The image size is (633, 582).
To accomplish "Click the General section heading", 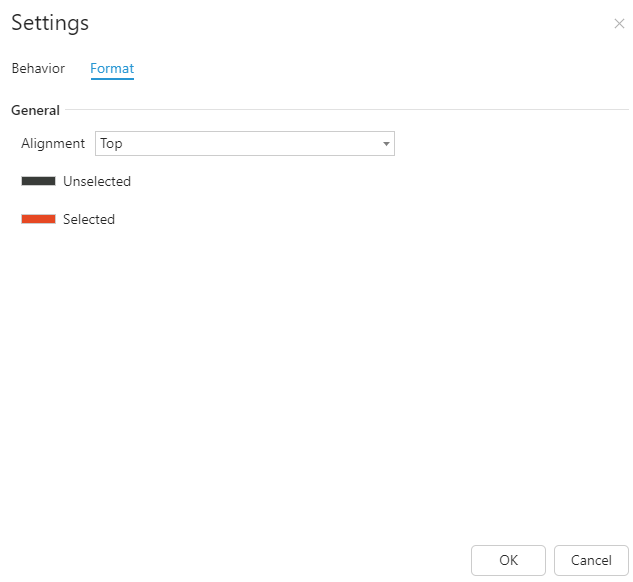I will pyautogui.click(x=35, y=110).
